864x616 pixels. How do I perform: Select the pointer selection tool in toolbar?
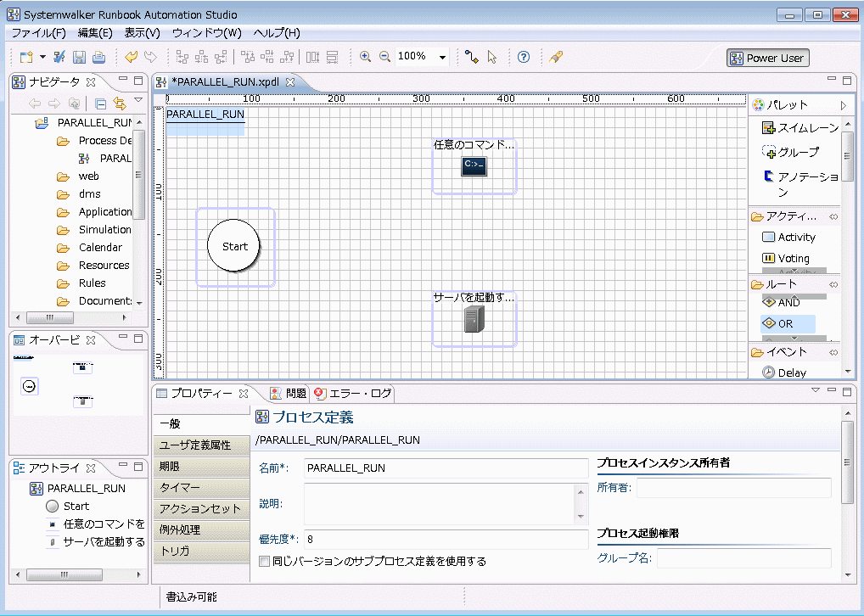pos(492,57)
